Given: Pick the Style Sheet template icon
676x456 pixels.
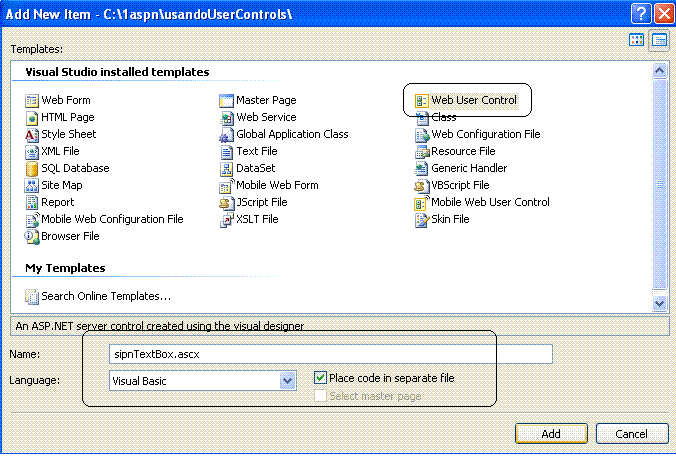Looking at the screenshot, I should pos(31,135).
